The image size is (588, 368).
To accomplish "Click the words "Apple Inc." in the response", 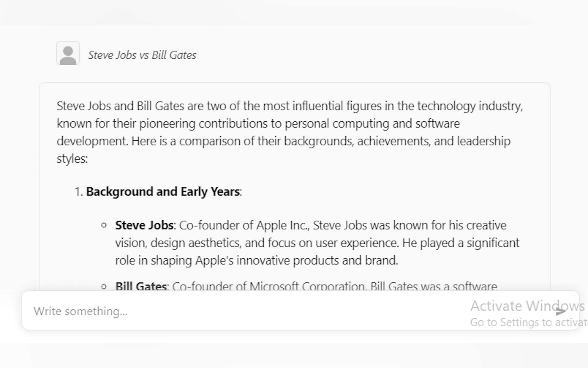I will point(282,225).
